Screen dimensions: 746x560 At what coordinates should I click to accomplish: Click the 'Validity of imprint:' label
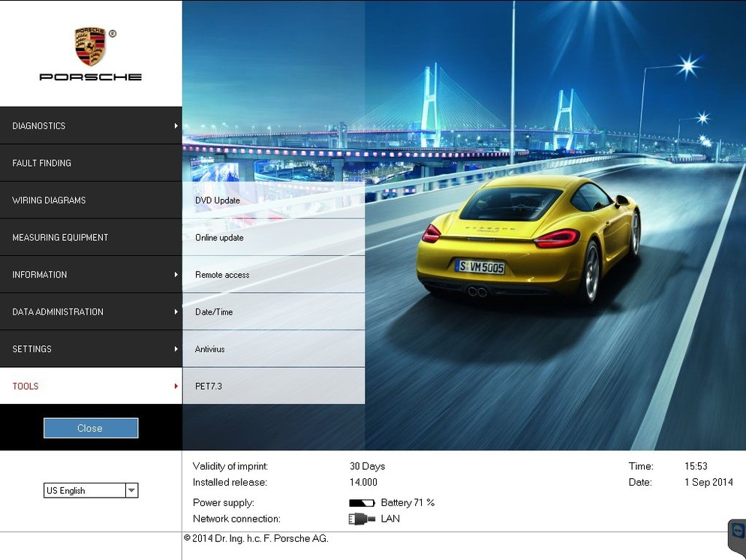tap(230, 466)
